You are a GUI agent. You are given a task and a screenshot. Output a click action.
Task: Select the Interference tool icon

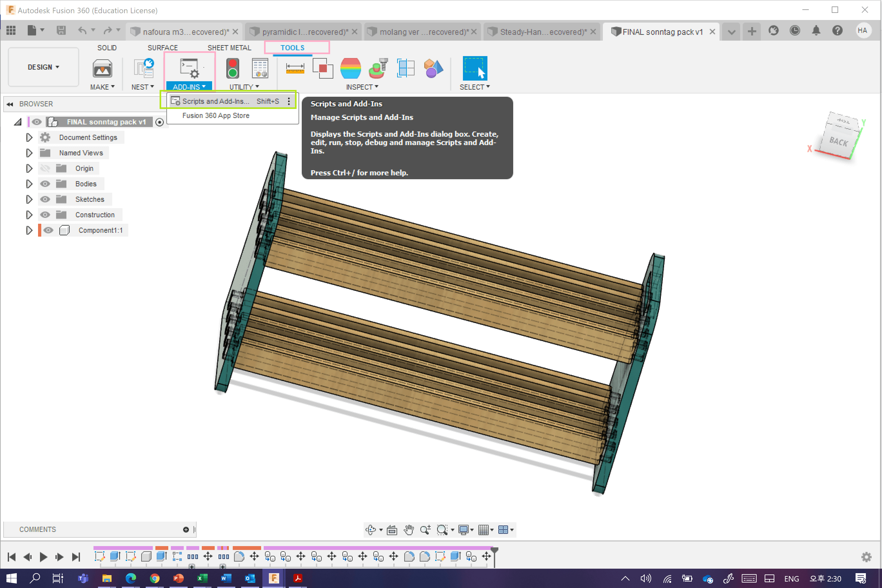(322, 68)
